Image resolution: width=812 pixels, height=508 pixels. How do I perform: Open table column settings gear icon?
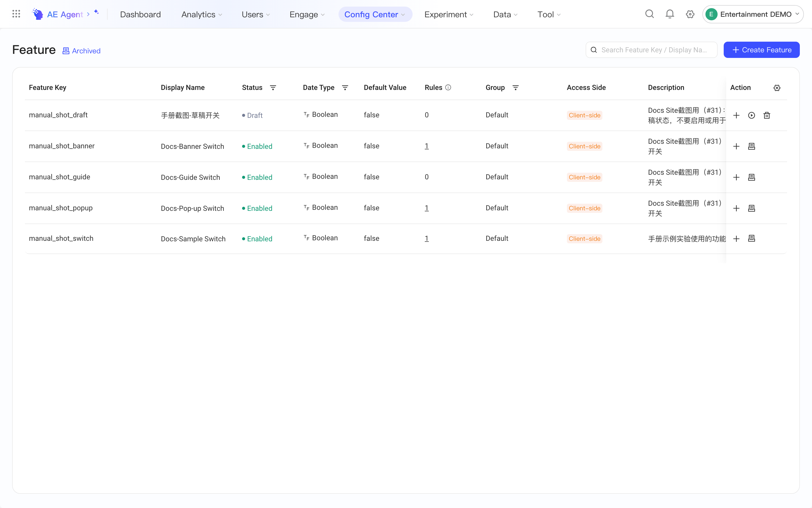pos(777,88)
